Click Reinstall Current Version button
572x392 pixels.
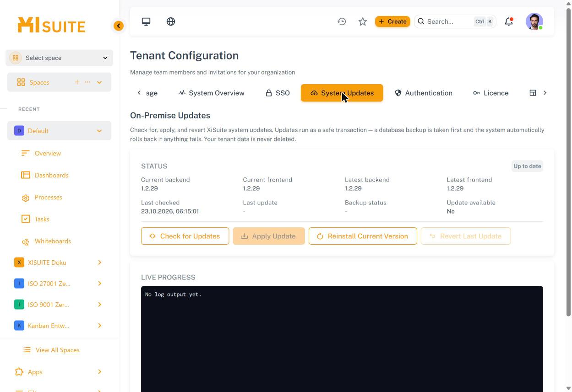(363, 236)
